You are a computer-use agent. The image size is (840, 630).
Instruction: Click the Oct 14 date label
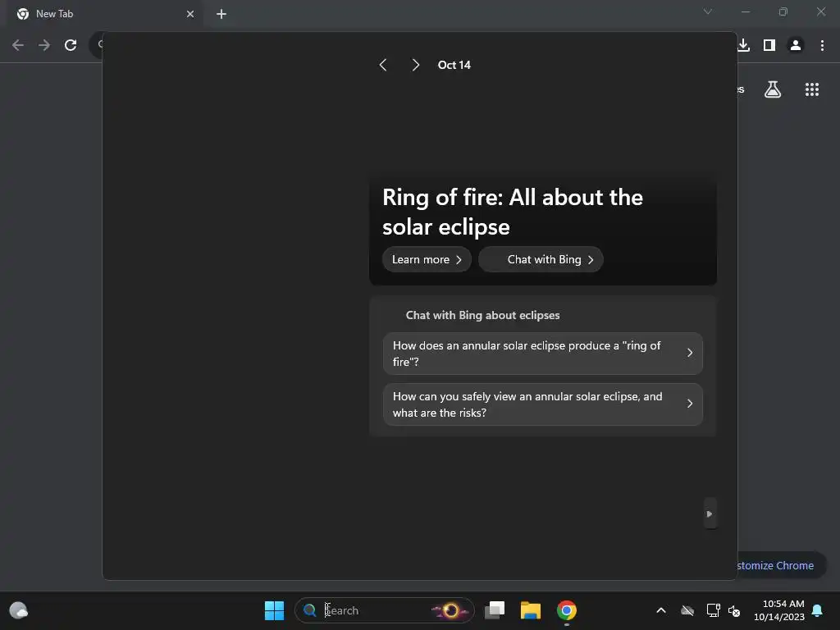(x=454, y=65)
